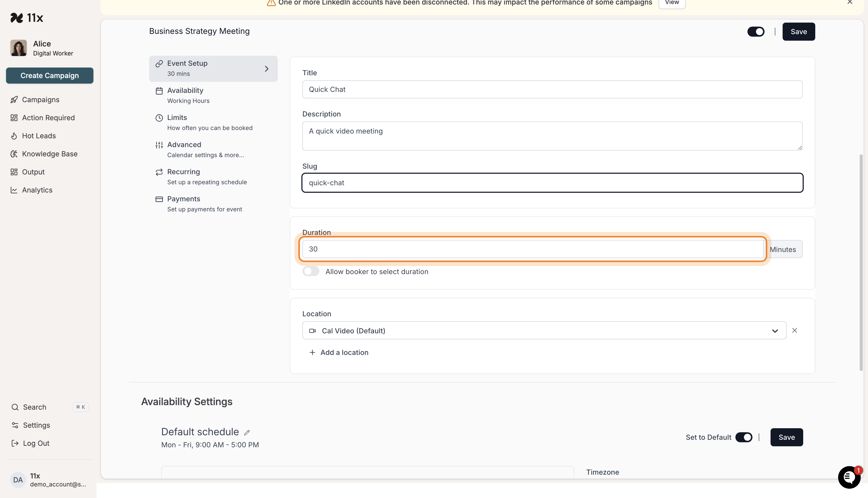868x498 pixels.
Task: Open the chat support bubble icon
Action: pyautogui.click(x=849, y=477)
